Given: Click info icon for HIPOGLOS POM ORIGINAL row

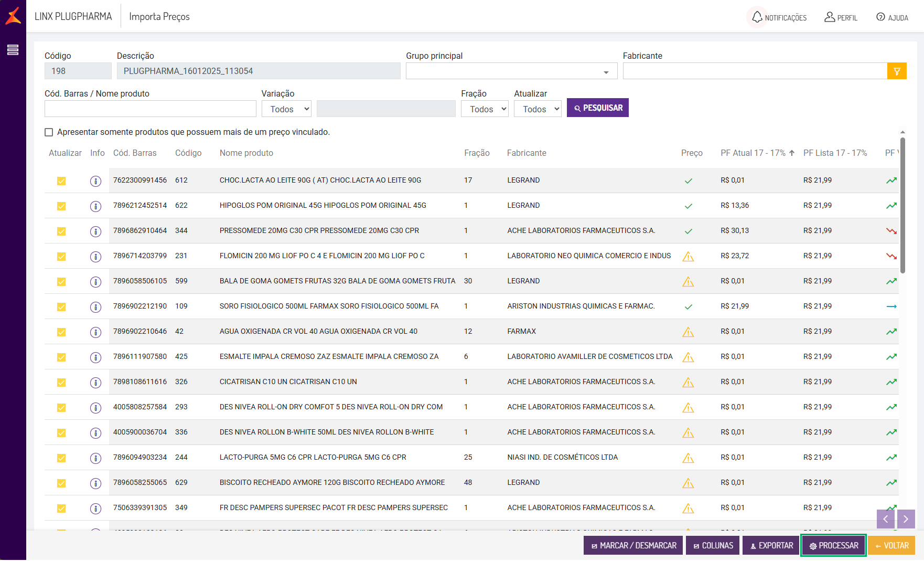Looking at the screenshot, I should [x=95, y=206].
